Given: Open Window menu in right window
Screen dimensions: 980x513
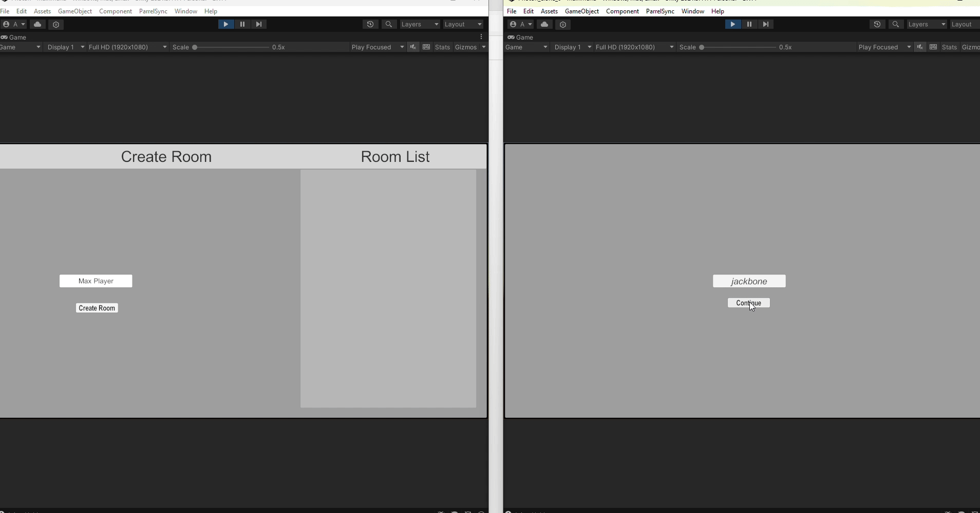Looking at the screenshot, I should 692,11.
